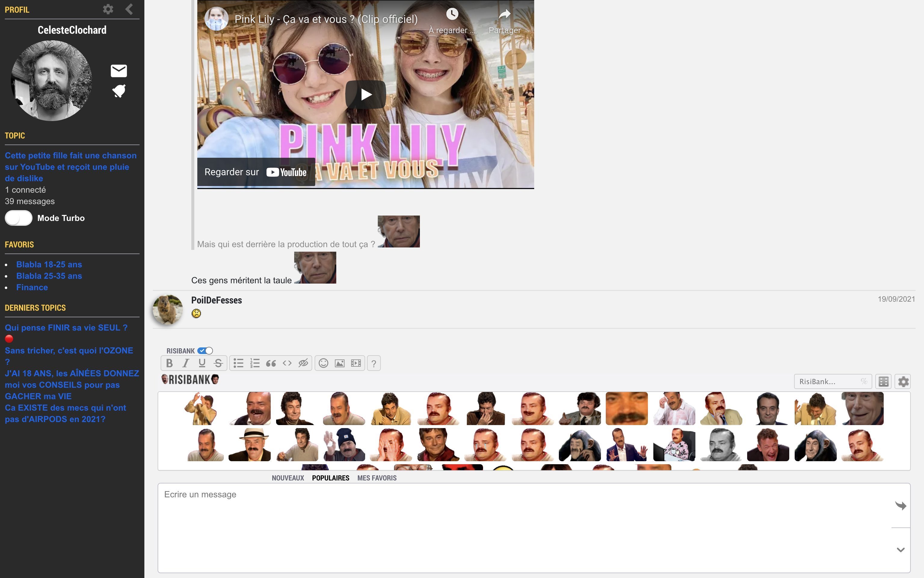Click CelesteClochard username heading
Screen dimensions: 924x578
72,30
